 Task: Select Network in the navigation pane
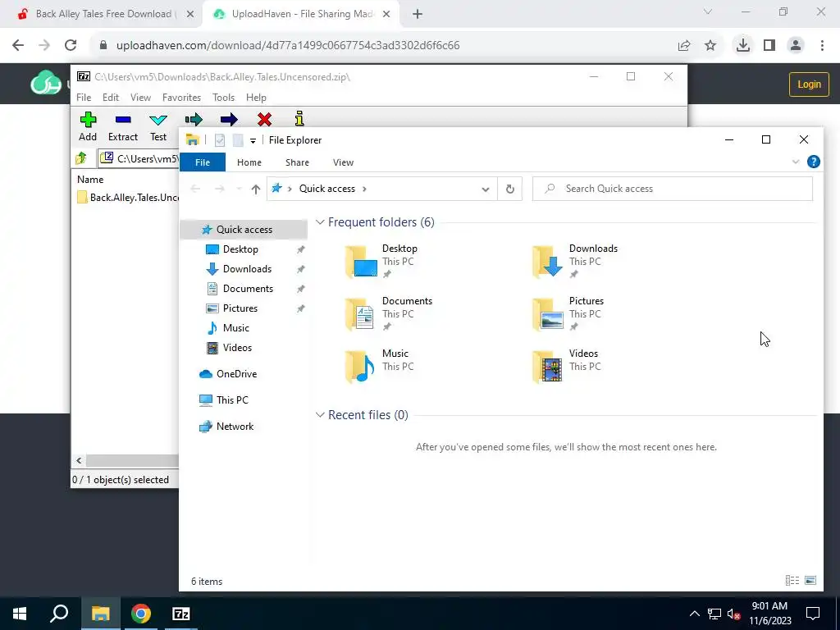(x=235, y=427)
